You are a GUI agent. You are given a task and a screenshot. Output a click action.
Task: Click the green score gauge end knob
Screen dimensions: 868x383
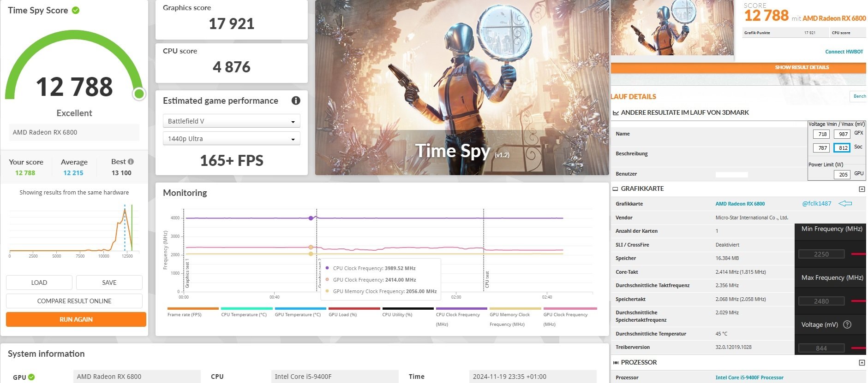(139, 94)
